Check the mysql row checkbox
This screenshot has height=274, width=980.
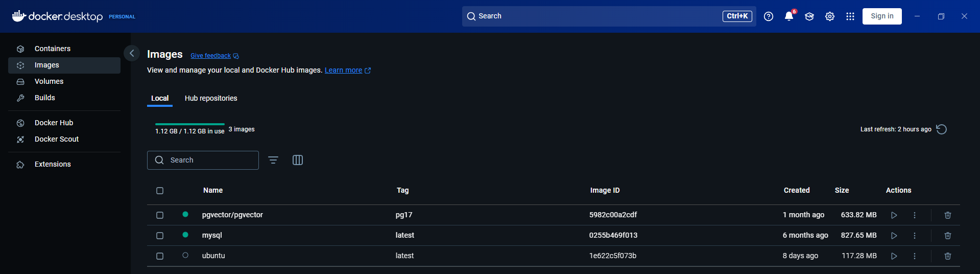(x=160, y=236)
